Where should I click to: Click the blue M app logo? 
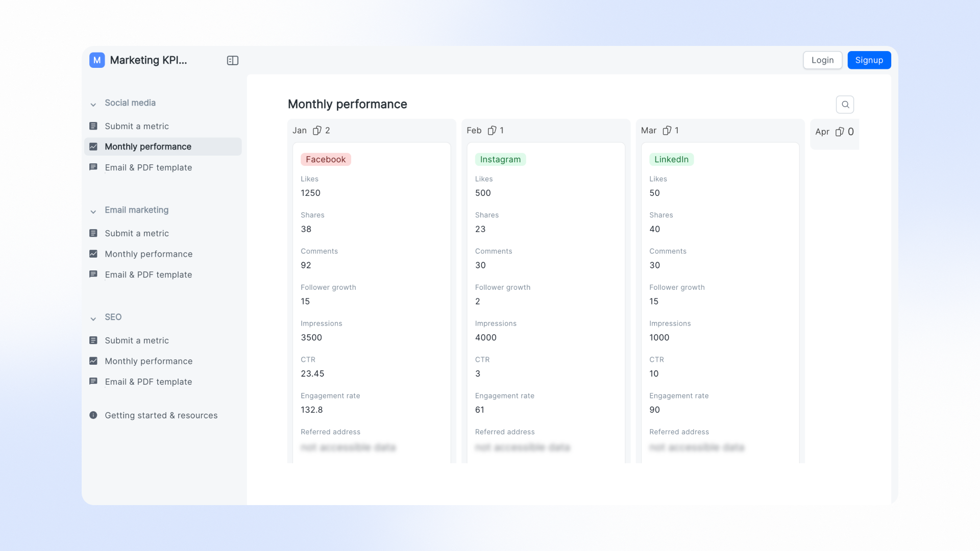[x=97, y=60]
